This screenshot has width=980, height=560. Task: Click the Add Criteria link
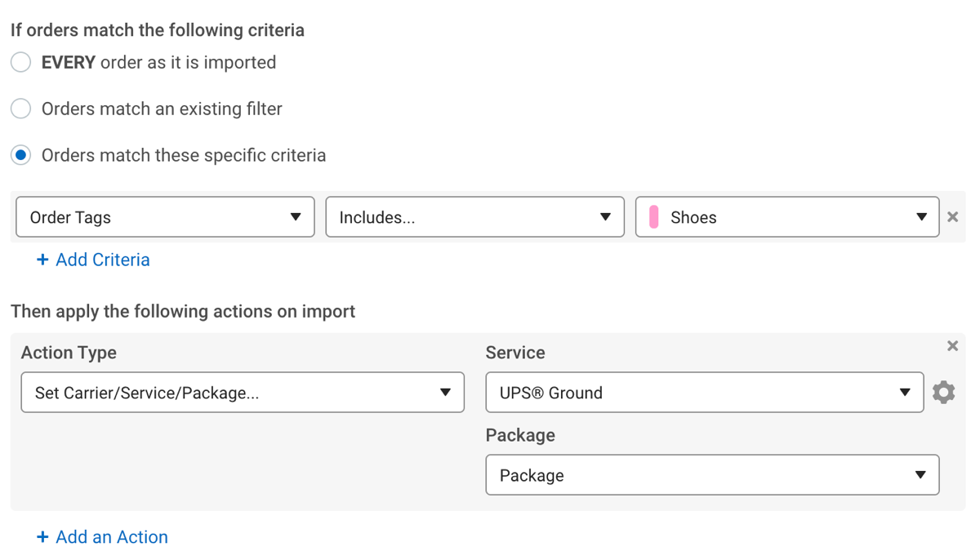point(93,260)
